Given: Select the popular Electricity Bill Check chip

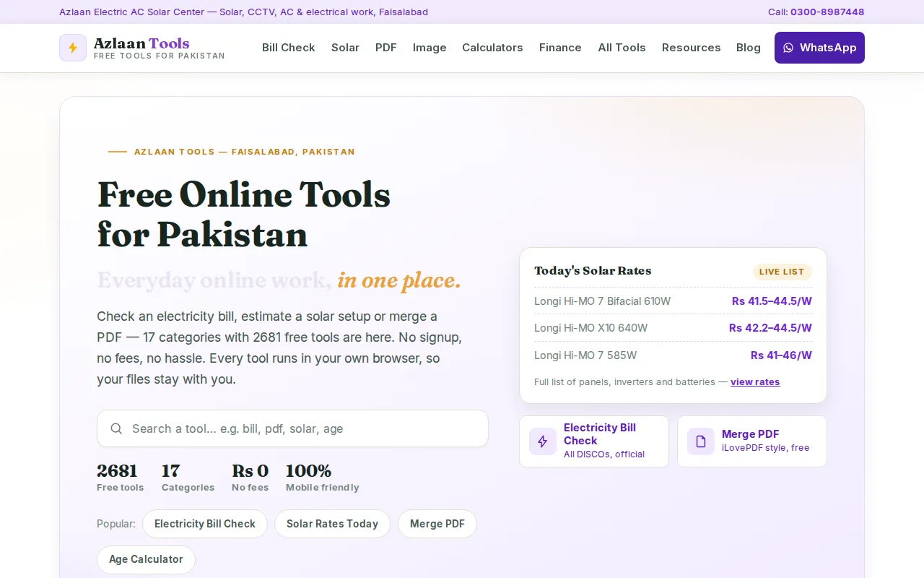Looking at the screenshot, I should 205,524.
